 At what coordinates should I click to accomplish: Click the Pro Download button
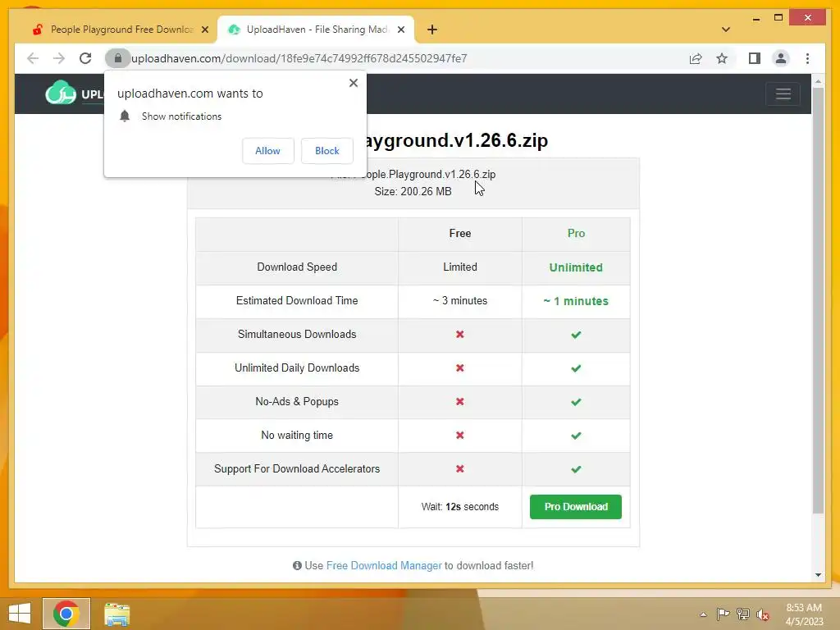(575, 507)
